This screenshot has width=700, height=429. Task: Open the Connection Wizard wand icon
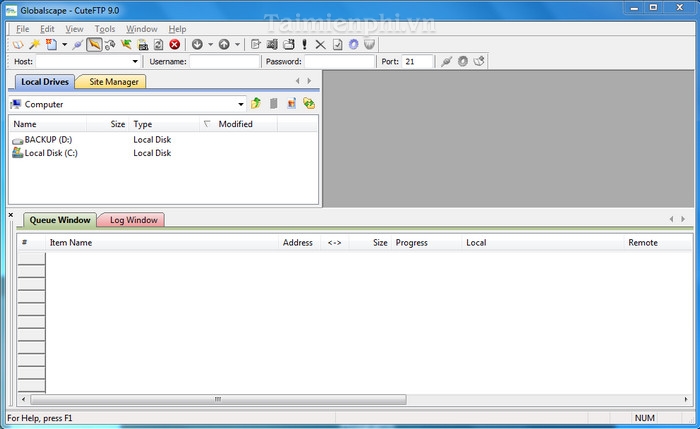33,45
